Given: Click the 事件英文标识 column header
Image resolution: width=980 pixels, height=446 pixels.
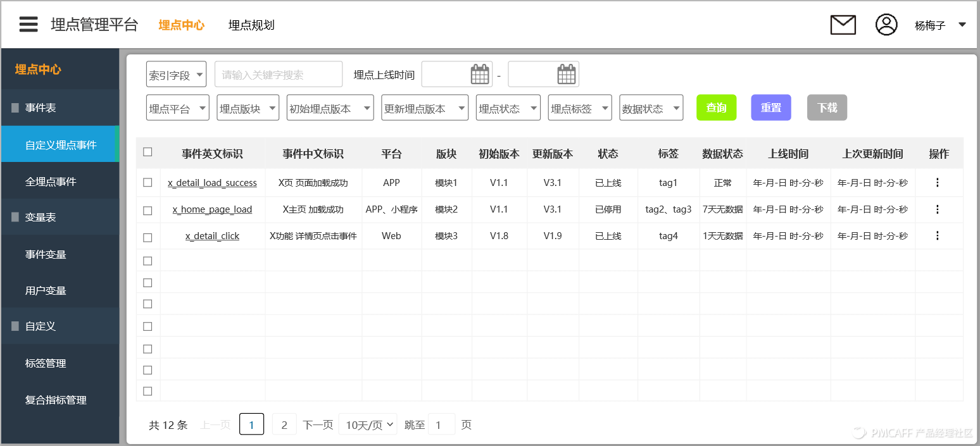Looking at the screenshot, I should [x=212, y=154].
